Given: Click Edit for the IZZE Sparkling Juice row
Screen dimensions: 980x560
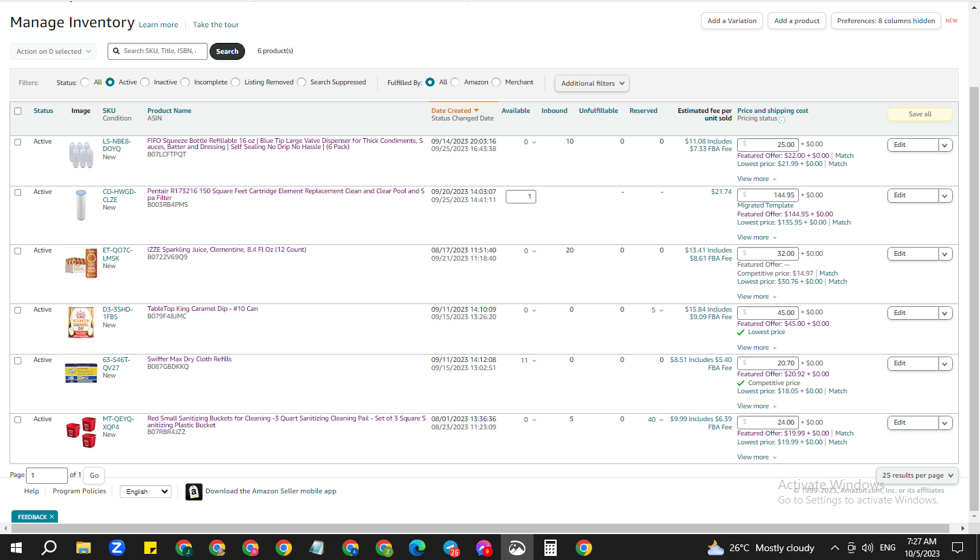Looking at the screenshot, I should (913, 254).
